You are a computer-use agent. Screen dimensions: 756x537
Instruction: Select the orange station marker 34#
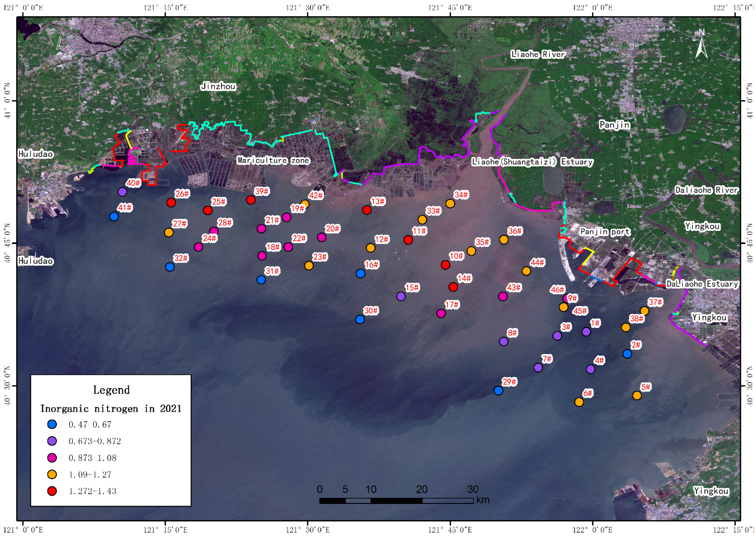(450, 204)
